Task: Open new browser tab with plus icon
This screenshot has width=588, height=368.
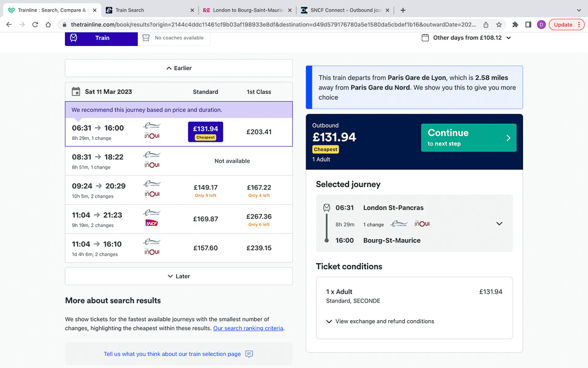Action: coord(403,10)
